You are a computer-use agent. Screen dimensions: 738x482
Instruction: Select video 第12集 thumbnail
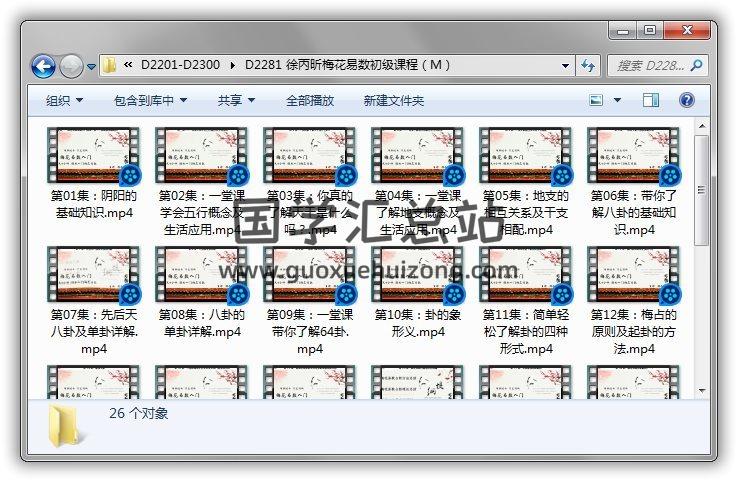[x=634, y=275]
